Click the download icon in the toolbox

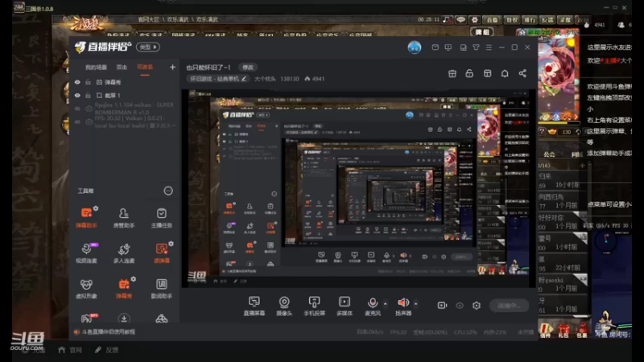[x=124, y=319]
